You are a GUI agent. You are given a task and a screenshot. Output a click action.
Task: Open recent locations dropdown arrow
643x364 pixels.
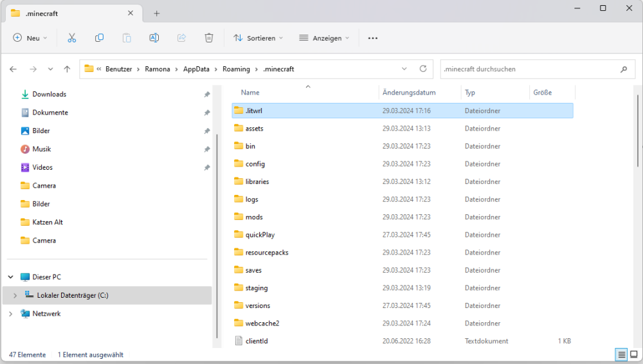(x=50, y=69)
